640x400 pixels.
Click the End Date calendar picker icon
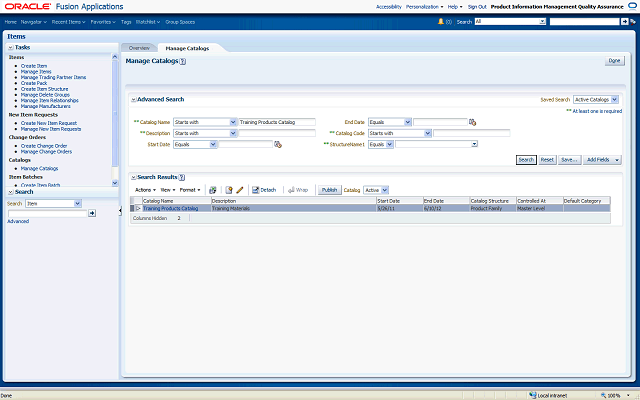(472, 122)
